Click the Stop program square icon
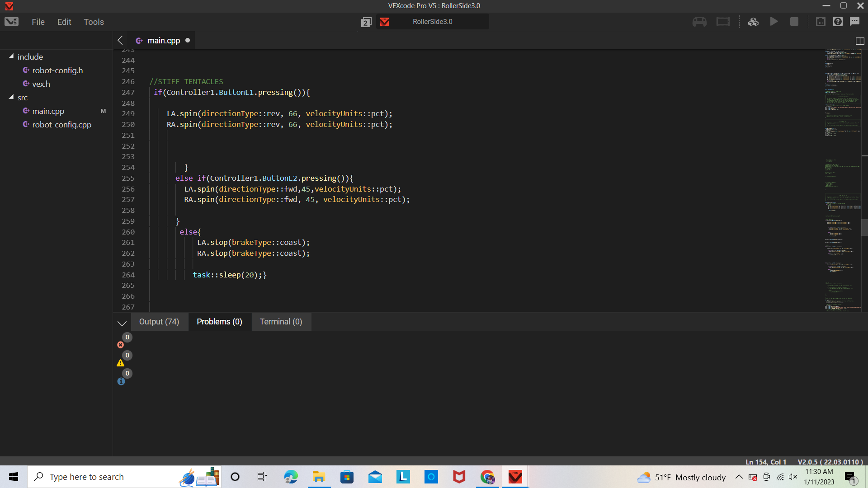 pyautogui.click(x=794, y=22)
